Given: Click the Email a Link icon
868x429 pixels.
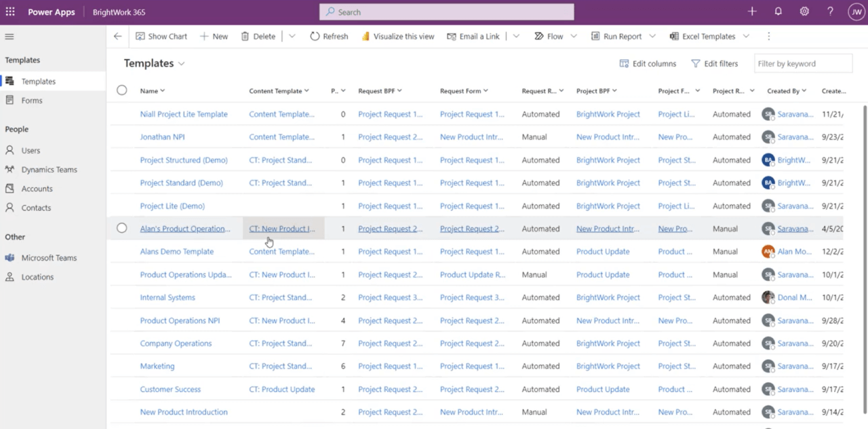Looking at the screenshot, I should 452,36.
